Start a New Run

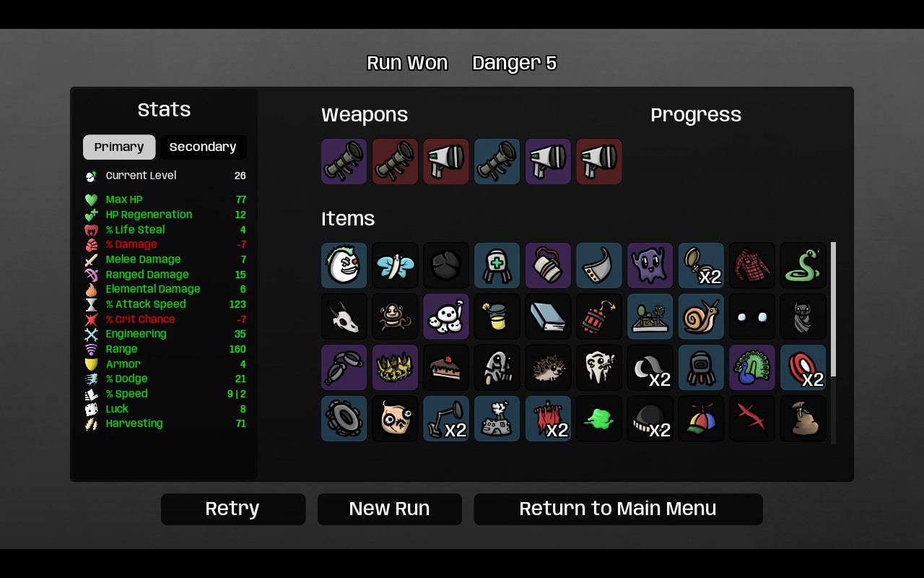pos(390,509)
